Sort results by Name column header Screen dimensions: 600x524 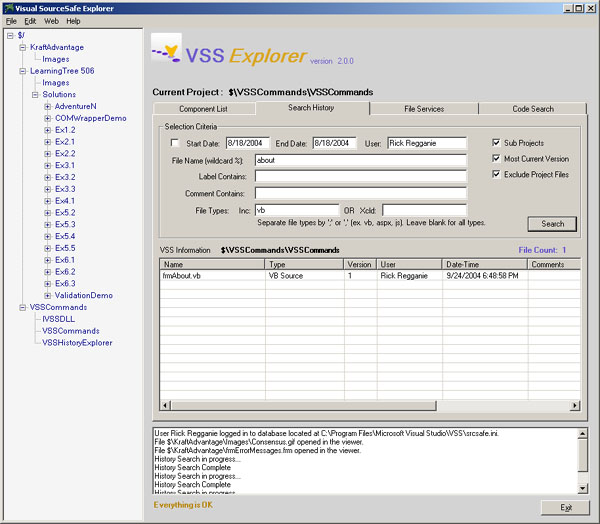(x=212, y=264)
